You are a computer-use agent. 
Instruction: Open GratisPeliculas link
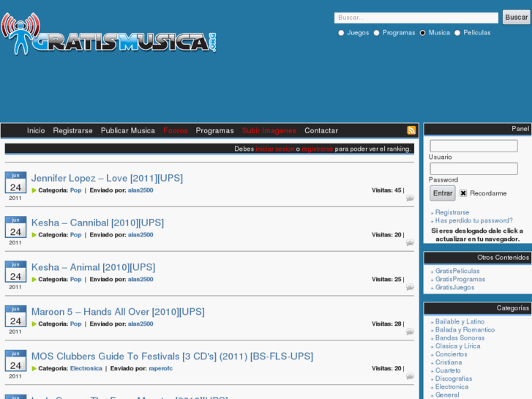457,271
